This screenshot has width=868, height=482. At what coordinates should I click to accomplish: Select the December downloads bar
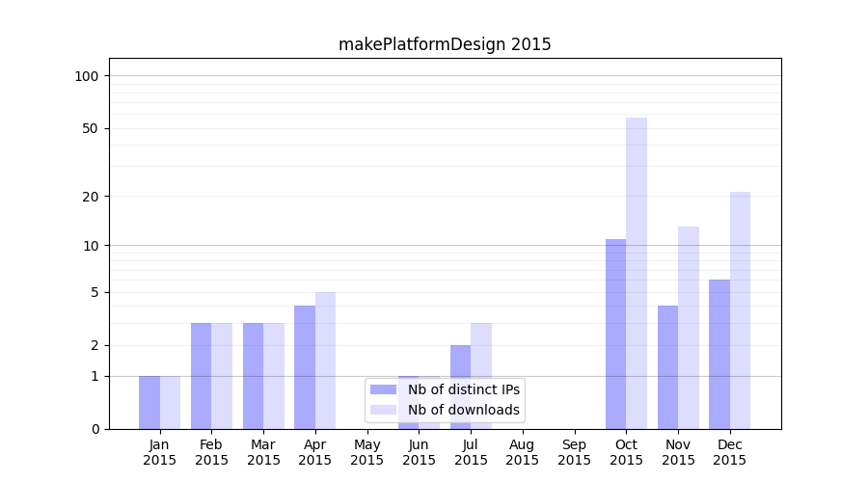tap(740, 310)
